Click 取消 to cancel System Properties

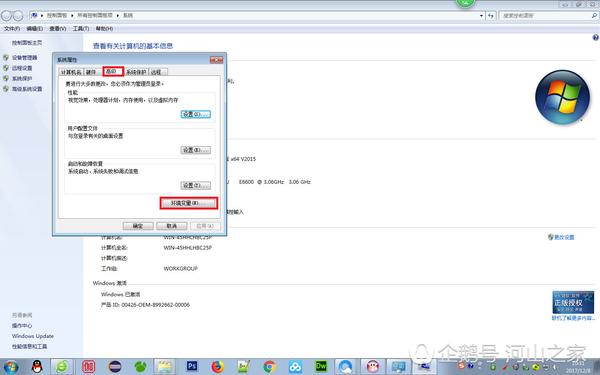pyautogui.click(x=171, y=226)
